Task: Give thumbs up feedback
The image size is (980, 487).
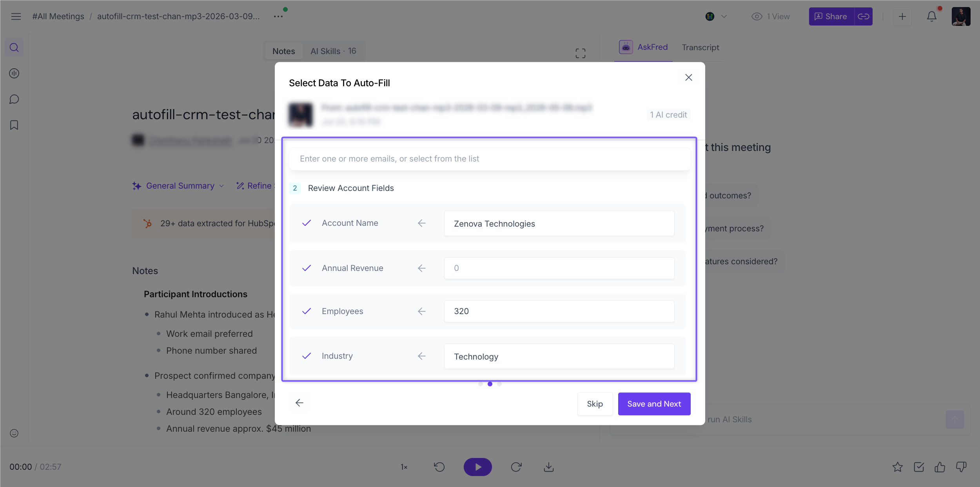Action: [x=940, y=467]
